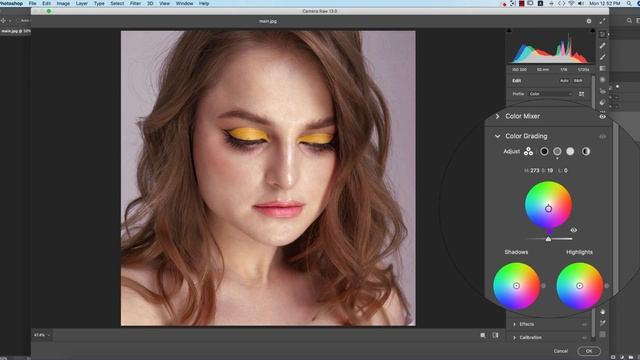Open the File menu
The height and width of the screenshot is (360, 640).
[32, 3]
